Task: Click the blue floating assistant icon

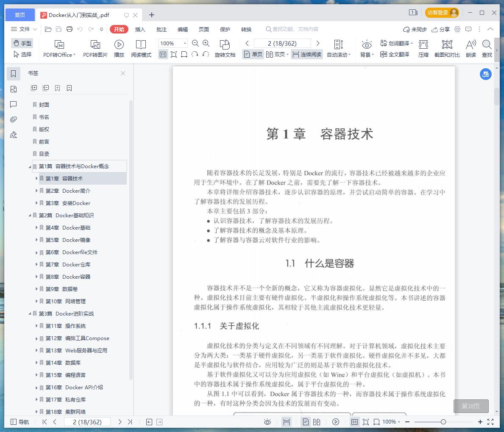Action: pyautogui.click(x=486, y=74)
